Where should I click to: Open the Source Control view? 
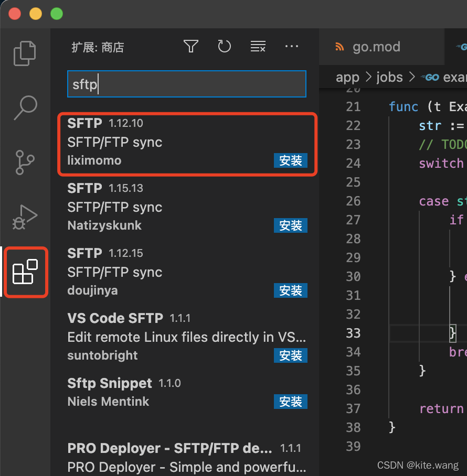click(x=25, y=162)
